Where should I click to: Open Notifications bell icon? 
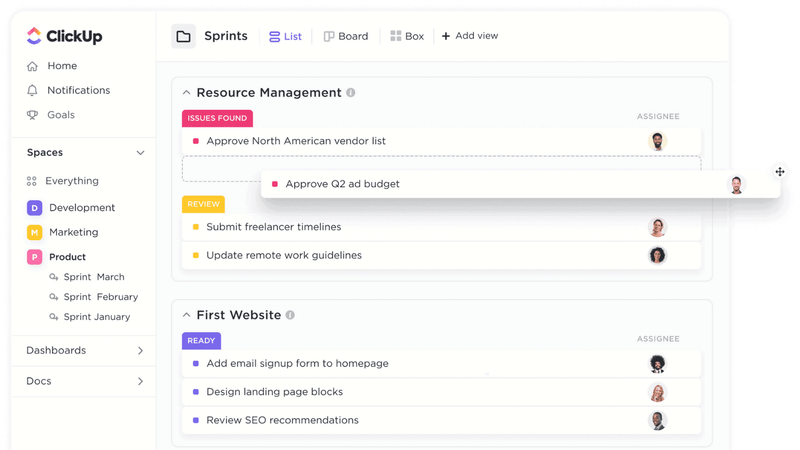pyautogui.click(x=32, y=90)
